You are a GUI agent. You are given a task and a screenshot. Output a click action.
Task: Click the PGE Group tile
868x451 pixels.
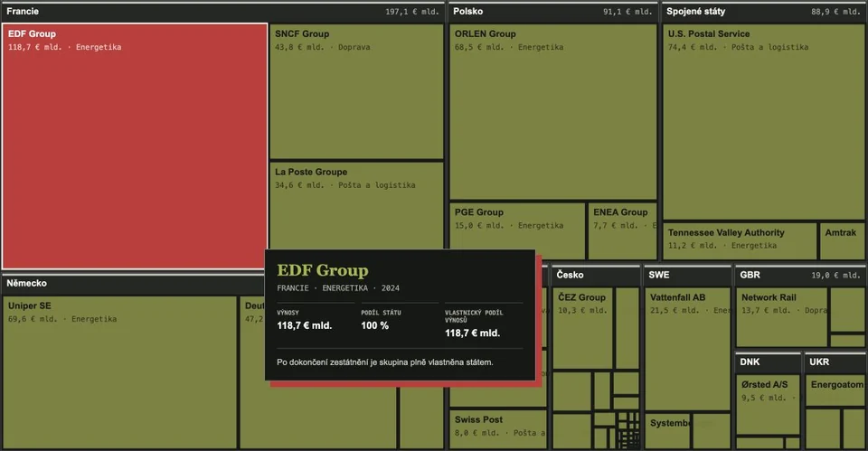517,230
